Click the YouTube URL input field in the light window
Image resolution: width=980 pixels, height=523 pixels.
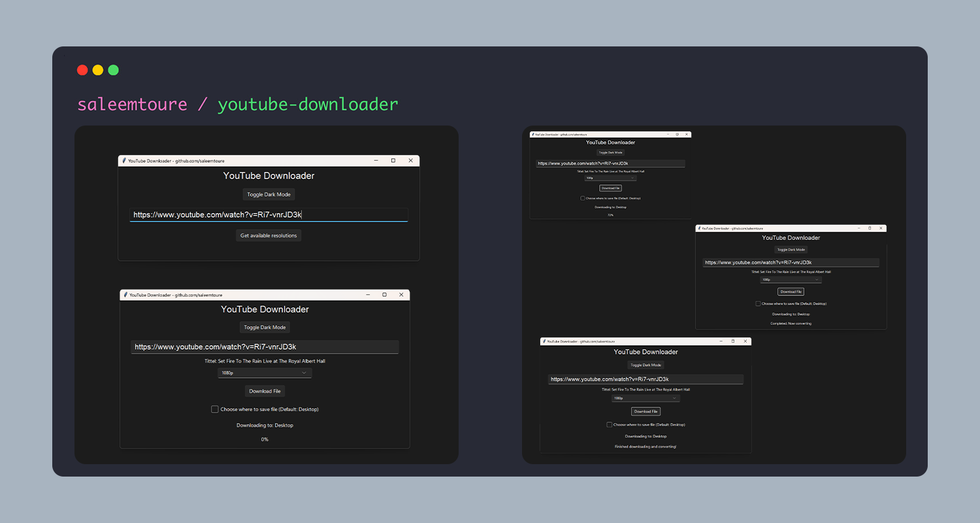pyautogui.click(x=269, y=214)
